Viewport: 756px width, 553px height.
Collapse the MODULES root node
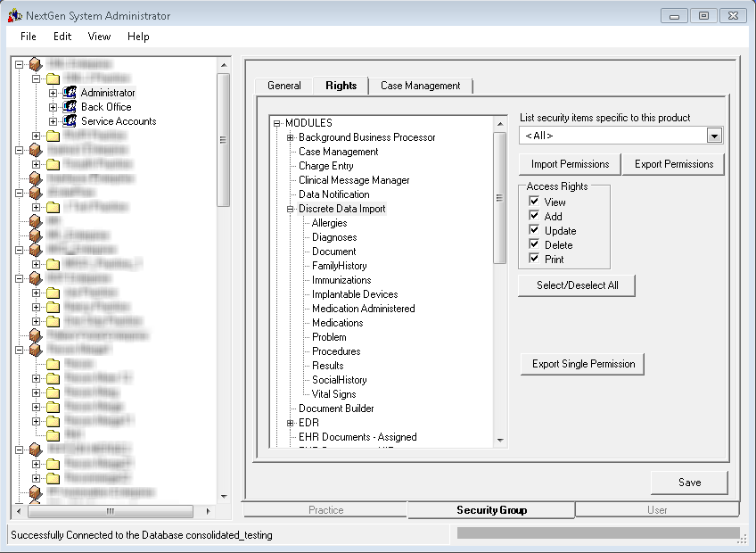point(276,123)
